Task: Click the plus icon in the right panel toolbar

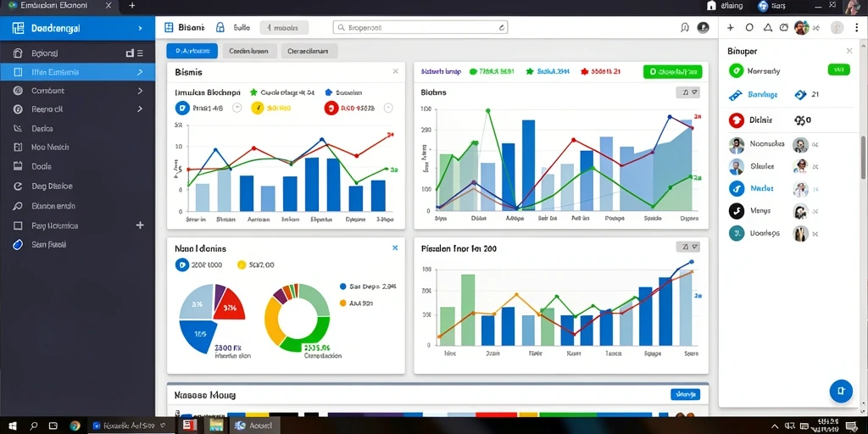Action: [x=731, y=27]
